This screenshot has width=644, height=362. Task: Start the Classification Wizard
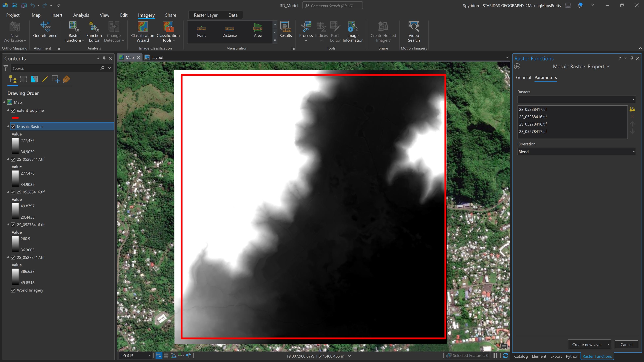pyautogui.click(x=142, y=32)
